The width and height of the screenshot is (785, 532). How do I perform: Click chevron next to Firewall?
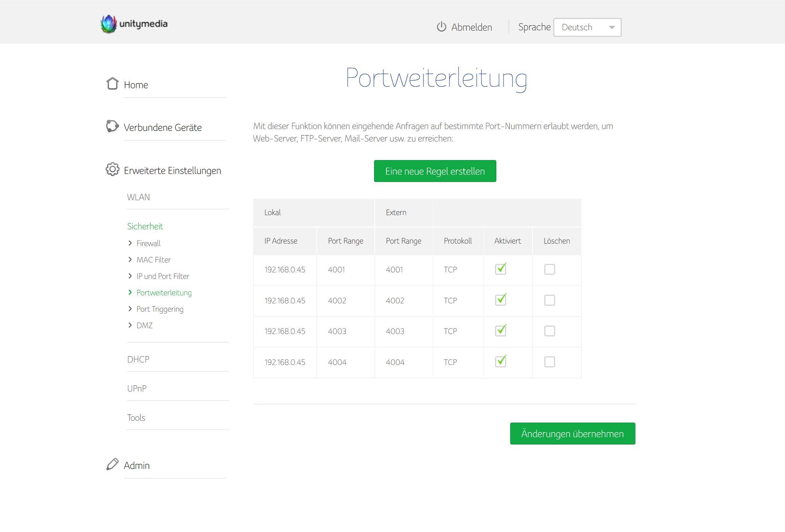tap(130, 243)
